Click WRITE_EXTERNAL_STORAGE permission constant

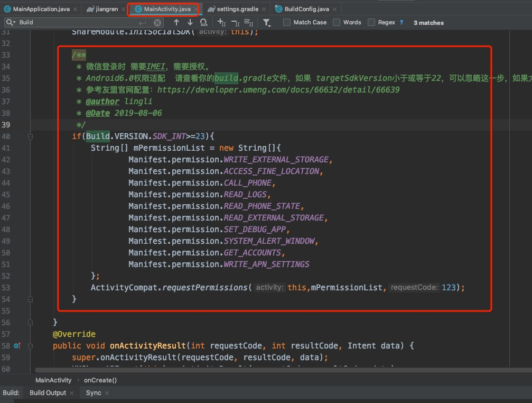[x=276, y=160]
